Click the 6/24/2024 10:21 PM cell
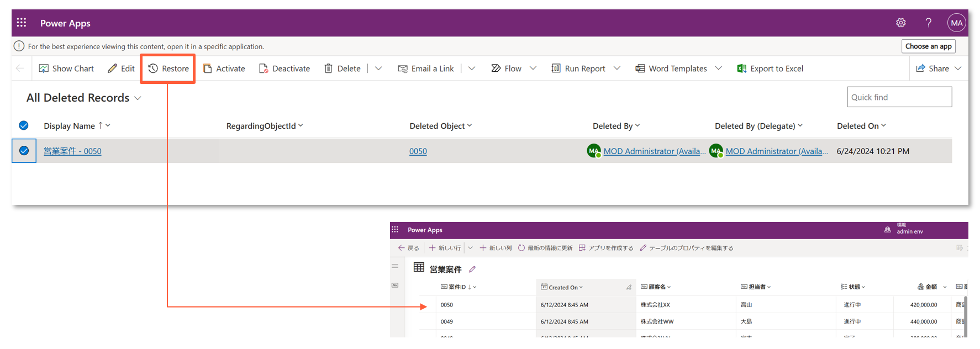Image resolution: width=980 pixels, height=349 pixels. [x=873, y=151]
